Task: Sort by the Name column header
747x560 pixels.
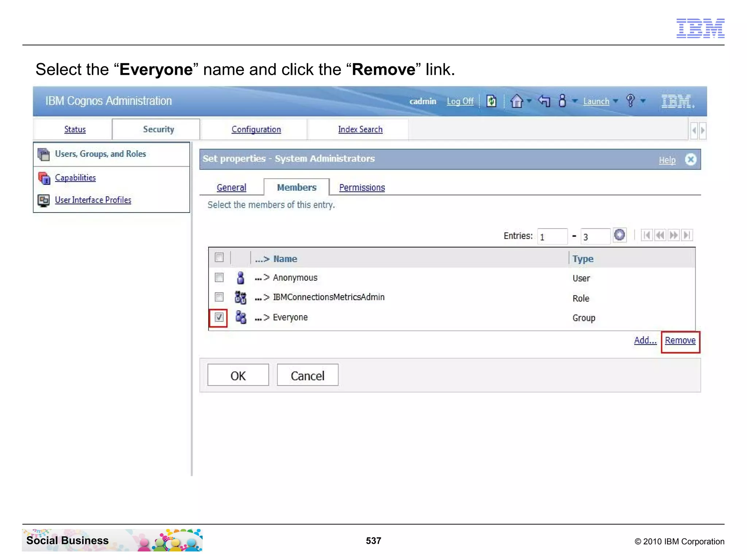Action: pyautogui.click(x=285, y=259)
